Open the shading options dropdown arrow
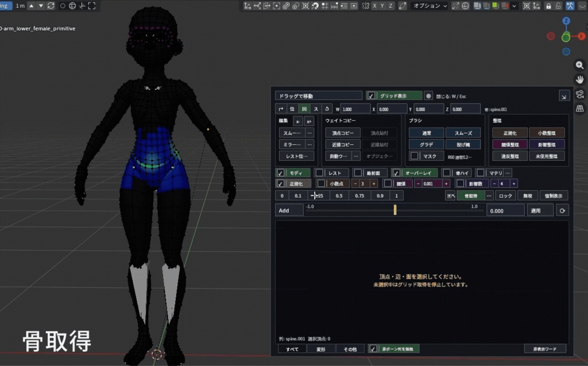Image resolution: width=588 pixels, height=366 pixels. (514, 6)
